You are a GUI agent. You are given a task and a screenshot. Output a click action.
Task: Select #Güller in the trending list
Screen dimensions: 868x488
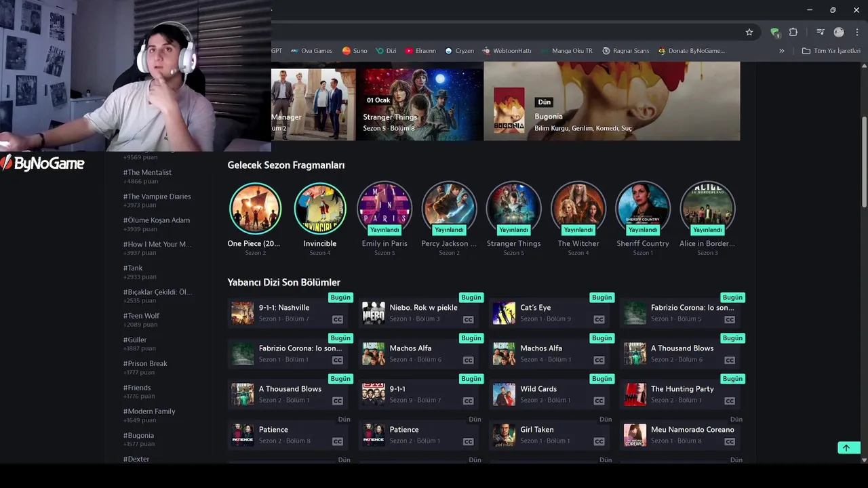coord(134,340)
